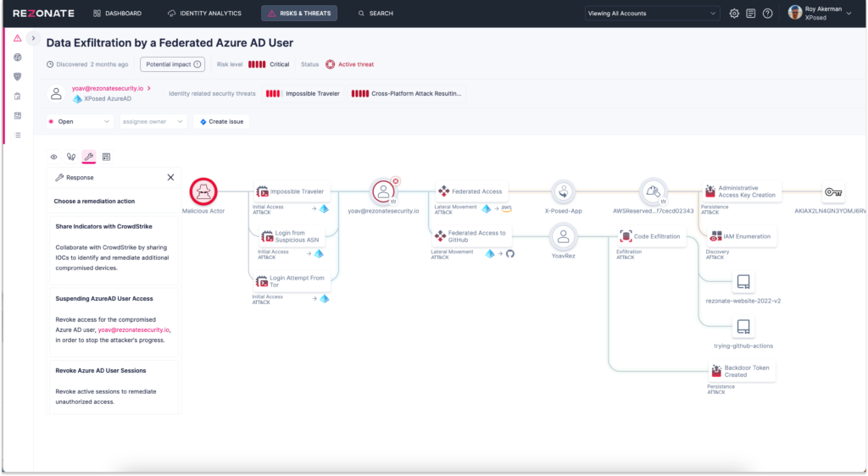This screenshot has width=868, height=476.
Task: Click the Critical risk level bars
Action: (x=256, y=64)
